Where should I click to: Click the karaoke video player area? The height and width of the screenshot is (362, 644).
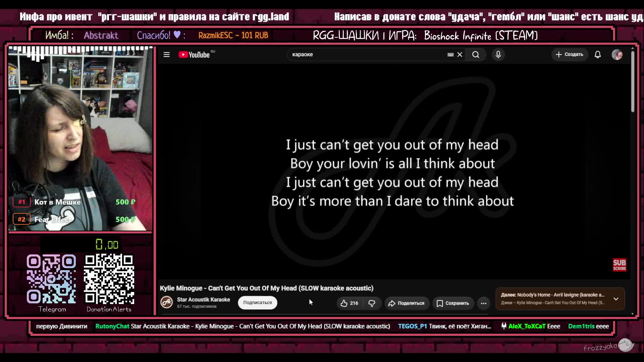pyautogui.click(x=394, y=172)
